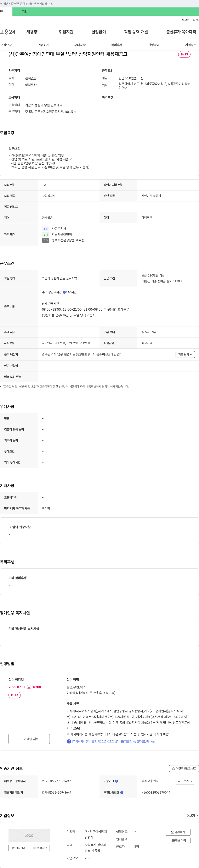Click 퇴직급여 value 퇴직연금
The height and width of the screenshot is (868, 199).
coord(147,343)
